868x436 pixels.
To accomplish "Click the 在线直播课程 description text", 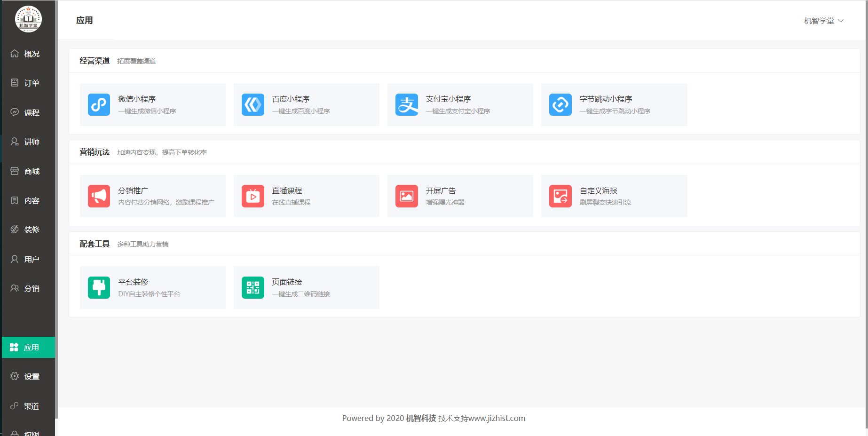I will point(291,202).
